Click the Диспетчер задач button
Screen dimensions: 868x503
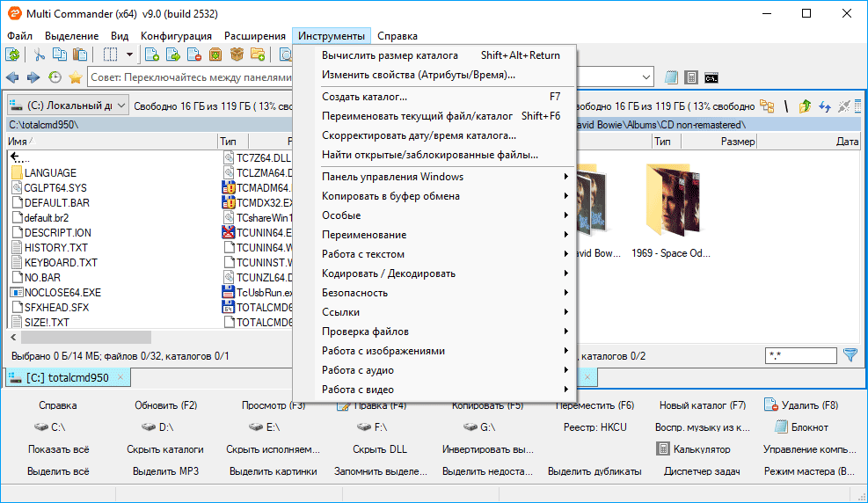coord(702,471)
